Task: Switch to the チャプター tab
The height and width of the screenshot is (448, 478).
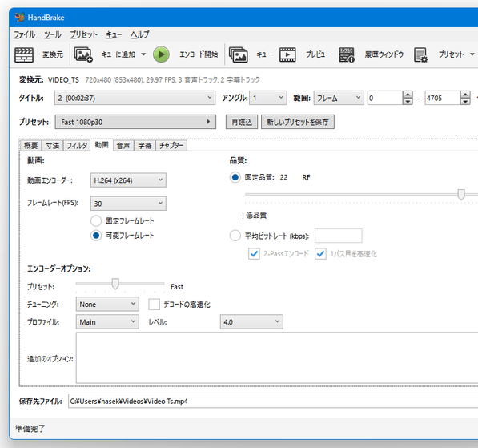Action: [171, 146]
